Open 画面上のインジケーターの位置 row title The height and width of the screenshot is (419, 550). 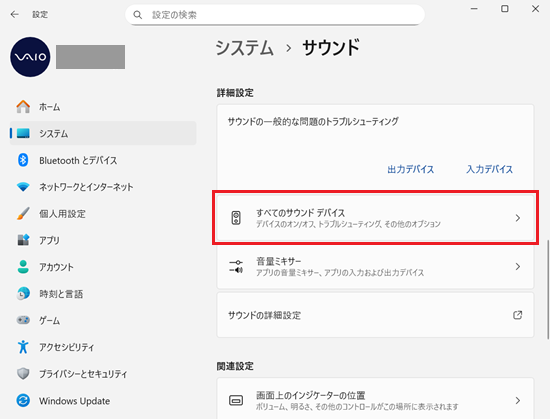tap(310, 395)
